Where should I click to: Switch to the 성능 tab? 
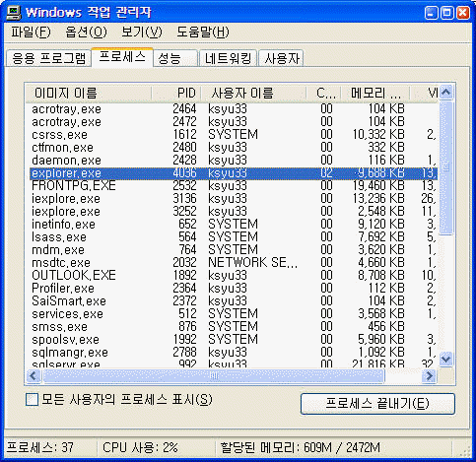click(x=175, y=58)
